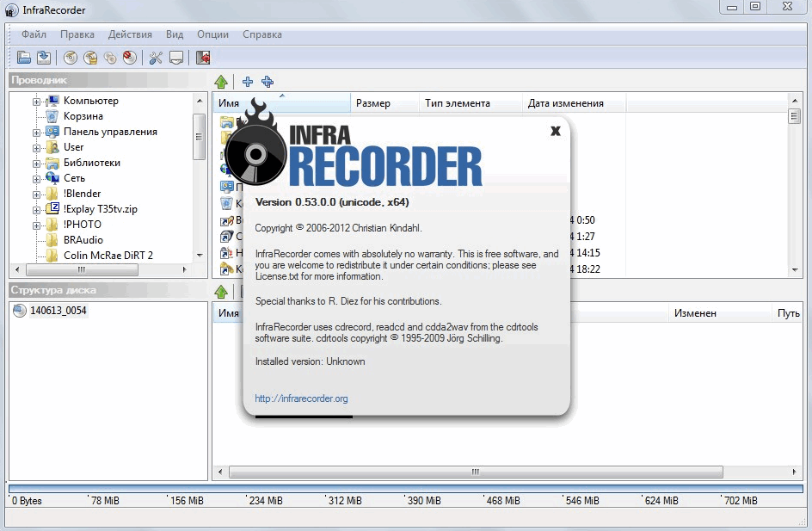The height and width of the screenshot is (531, 812).
Task: Click InfraRecorder app icon in title bar
Action: (x=11, y=10)
